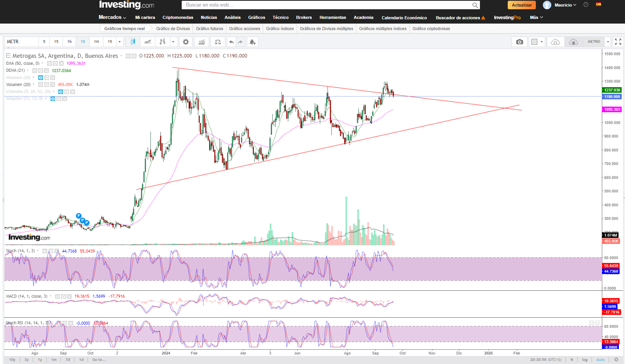Select the bars chart style icon
The height and width of the screenshot is (364, 625).
click(x=162, y=42)
